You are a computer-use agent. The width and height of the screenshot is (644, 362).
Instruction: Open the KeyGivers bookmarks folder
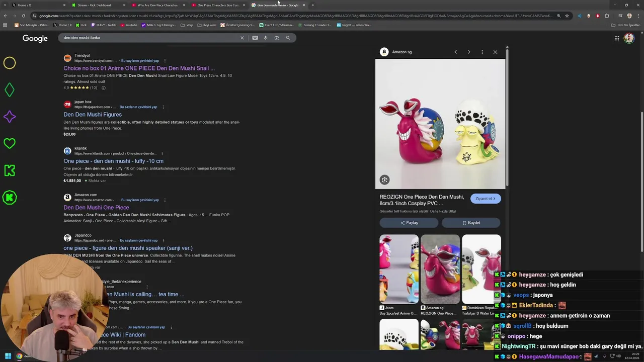(206, 25)
